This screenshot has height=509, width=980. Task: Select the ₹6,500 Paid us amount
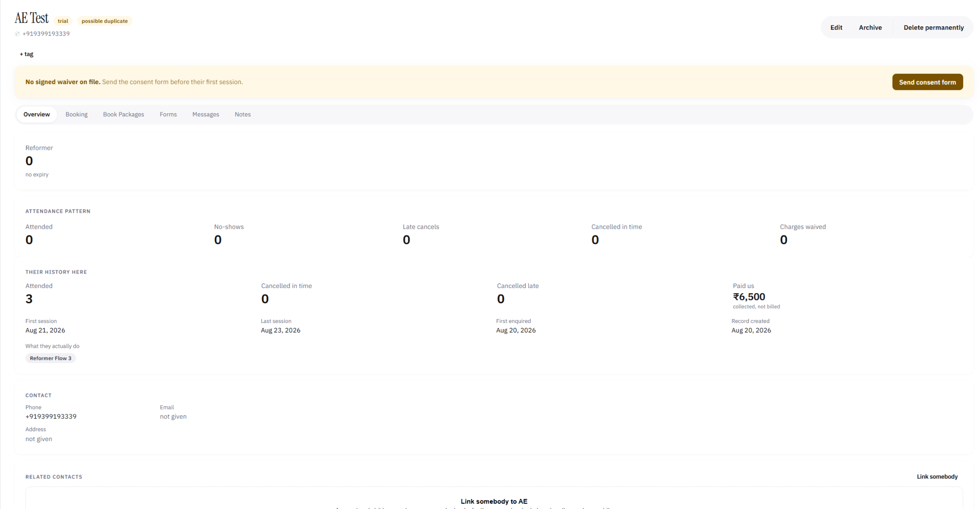749,297
